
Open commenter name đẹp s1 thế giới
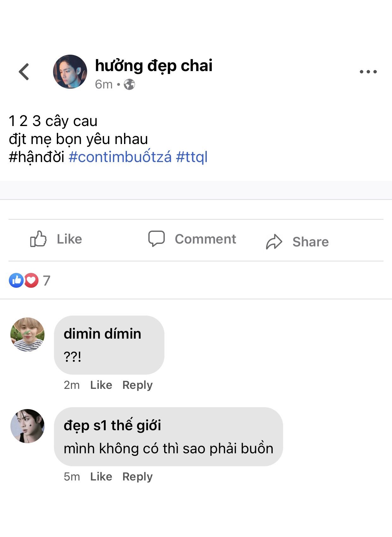(x=112, y=425)
